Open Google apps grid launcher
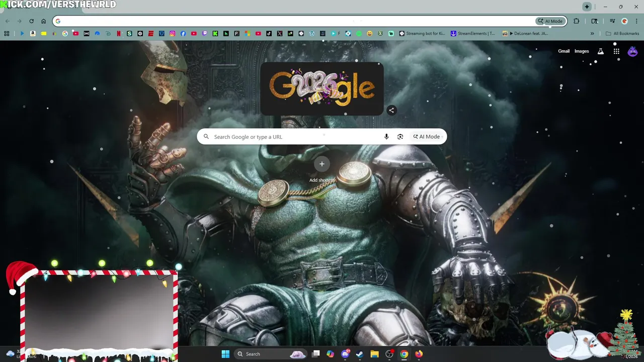This screenshot has height=362, width=644. click(616, 51)
